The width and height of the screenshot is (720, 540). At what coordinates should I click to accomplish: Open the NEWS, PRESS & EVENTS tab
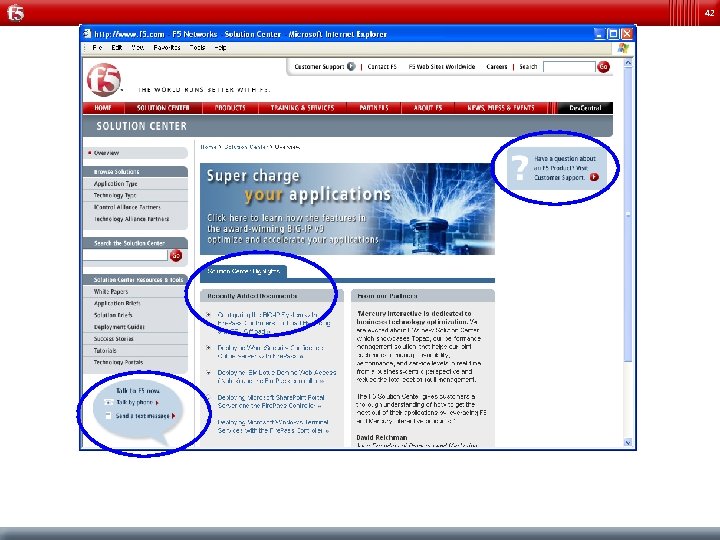(x=501, y=108)
